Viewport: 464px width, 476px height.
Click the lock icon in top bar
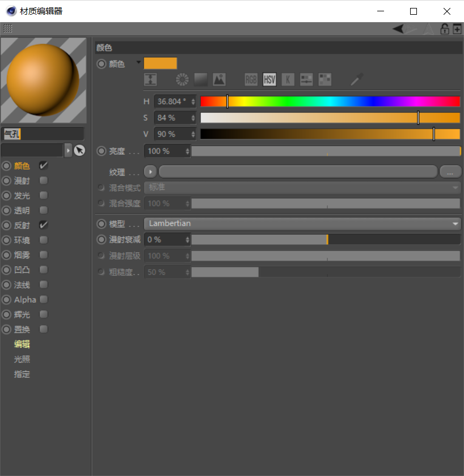pos(445,29)
